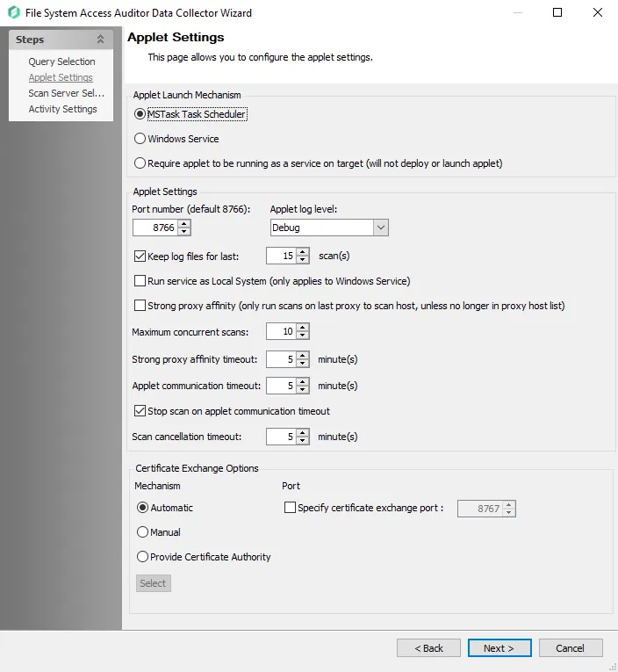Click the keep log files value 15 field
The height and width of the screenshot is (672, 618).
tap(281, 256)
